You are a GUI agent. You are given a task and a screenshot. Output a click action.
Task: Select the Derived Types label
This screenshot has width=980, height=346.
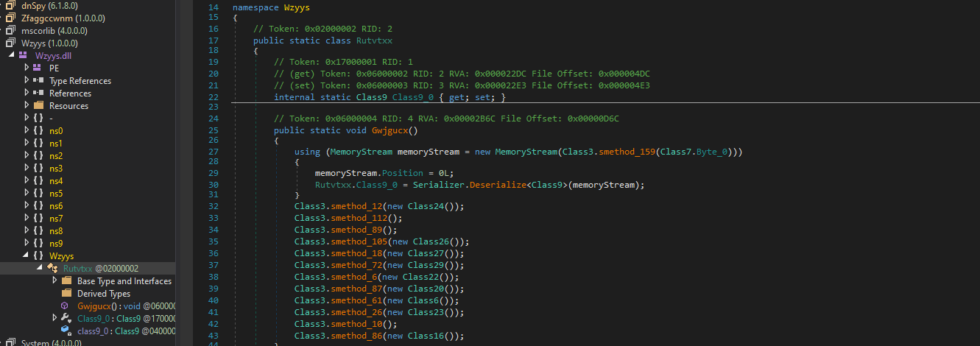(104, 293)
